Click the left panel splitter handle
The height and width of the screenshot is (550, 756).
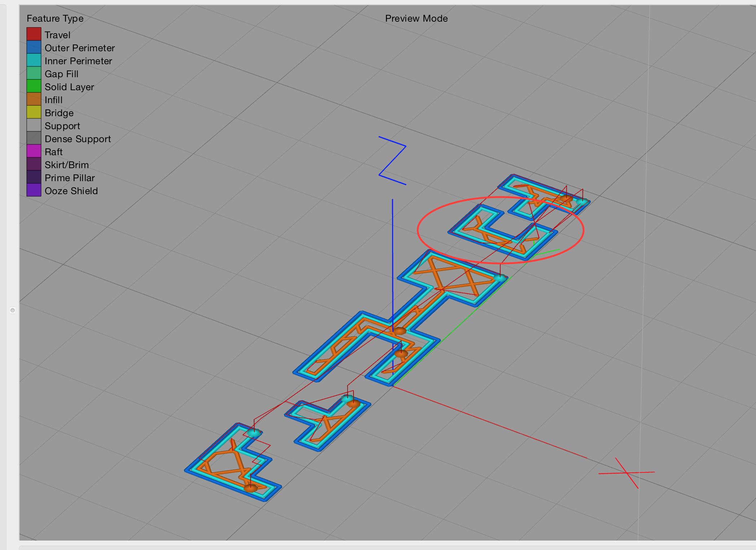point(13,310)
